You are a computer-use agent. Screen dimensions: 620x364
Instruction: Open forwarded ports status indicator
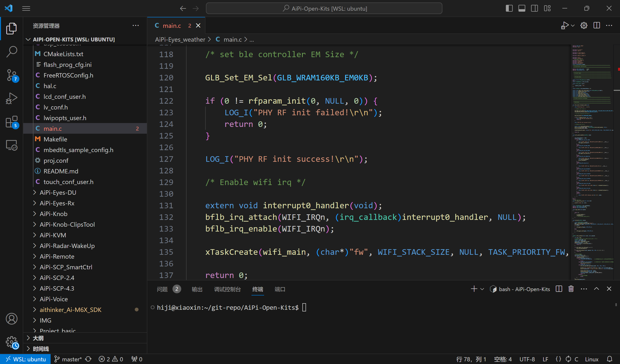[x=137, y=359]
